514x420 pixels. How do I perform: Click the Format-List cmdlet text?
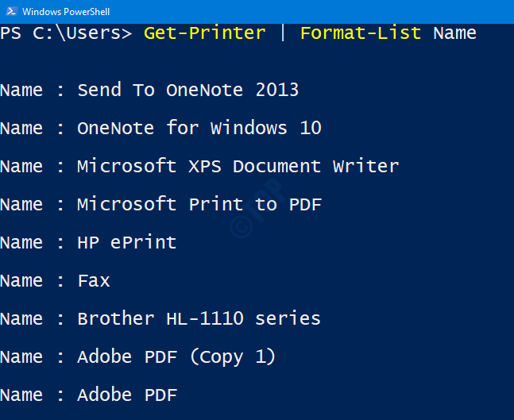pos(361,33)
